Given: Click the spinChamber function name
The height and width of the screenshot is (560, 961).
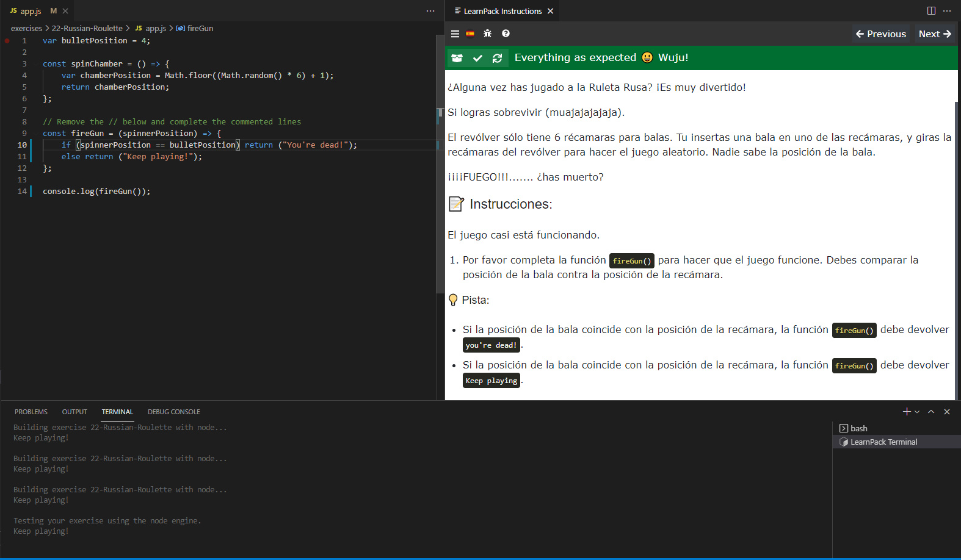Looking at the screenshot, I should click(x=97, y=64).
